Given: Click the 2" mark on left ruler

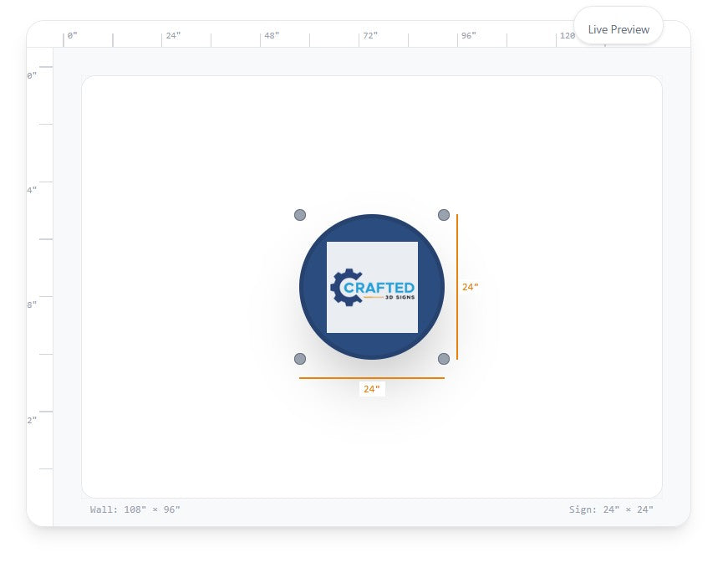Looking at the screenshot, I should click(32, 420).
